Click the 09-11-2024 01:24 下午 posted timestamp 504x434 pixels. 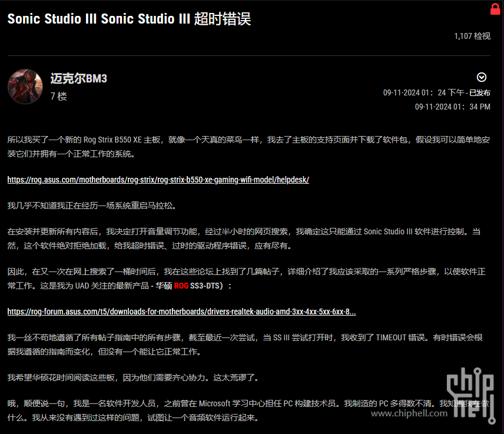point(424,92)
